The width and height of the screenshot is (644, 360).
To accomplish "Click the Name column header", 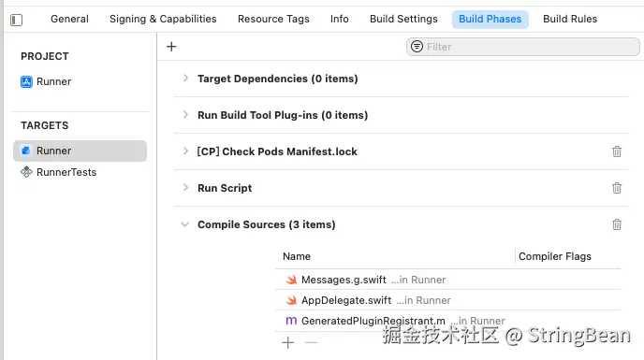I will [x=297, y=256].
